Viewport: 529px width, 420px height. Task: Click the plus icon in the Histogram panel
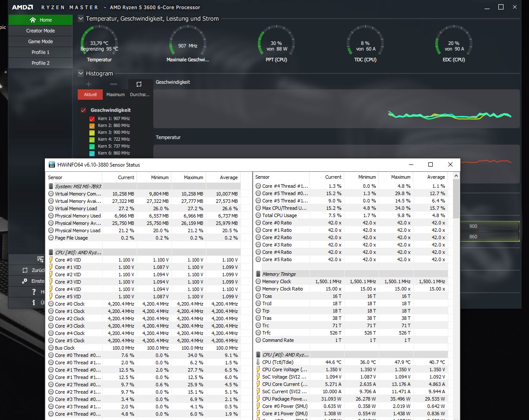89,84
